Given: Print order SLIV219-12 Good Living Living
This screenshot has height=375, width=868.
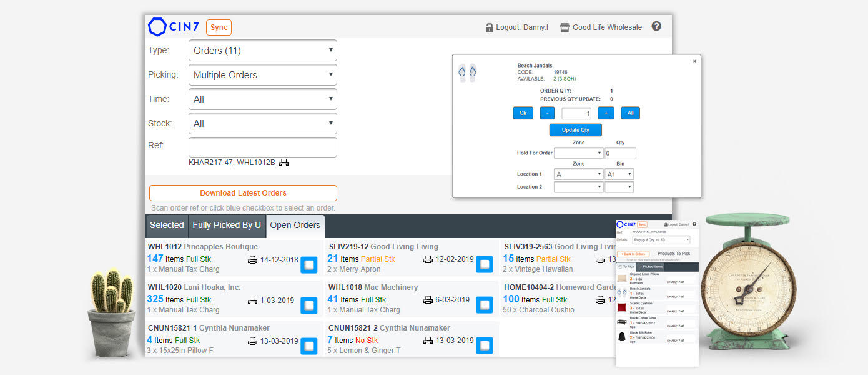Looking at the screenshot, I should (x=428, y=259).
